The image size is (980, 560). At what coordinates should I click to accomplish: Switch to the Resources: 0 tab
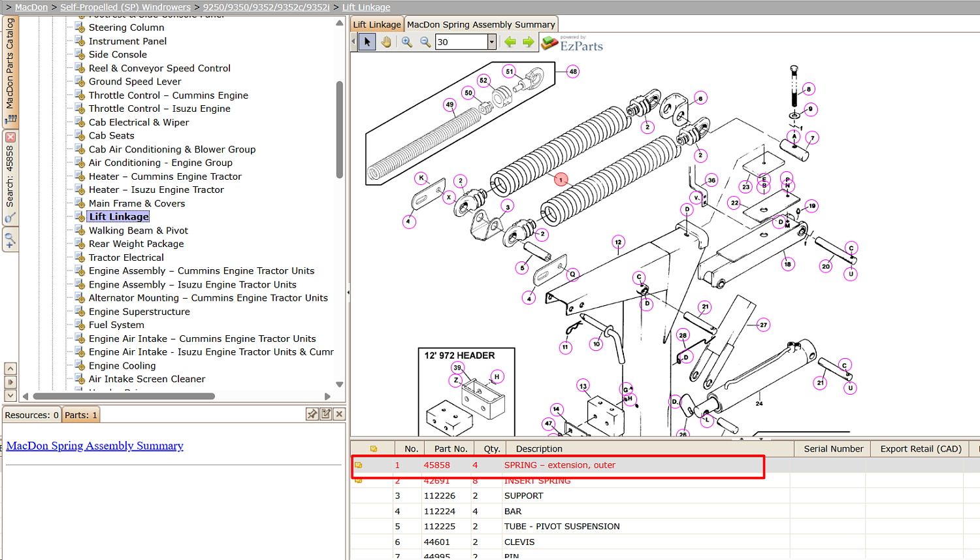[31, 415]
